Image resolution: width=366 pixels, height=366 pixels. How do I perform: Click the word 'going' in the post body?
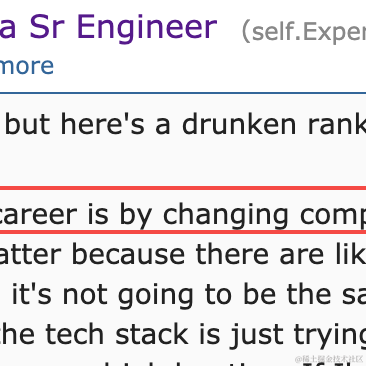point(156,296)
